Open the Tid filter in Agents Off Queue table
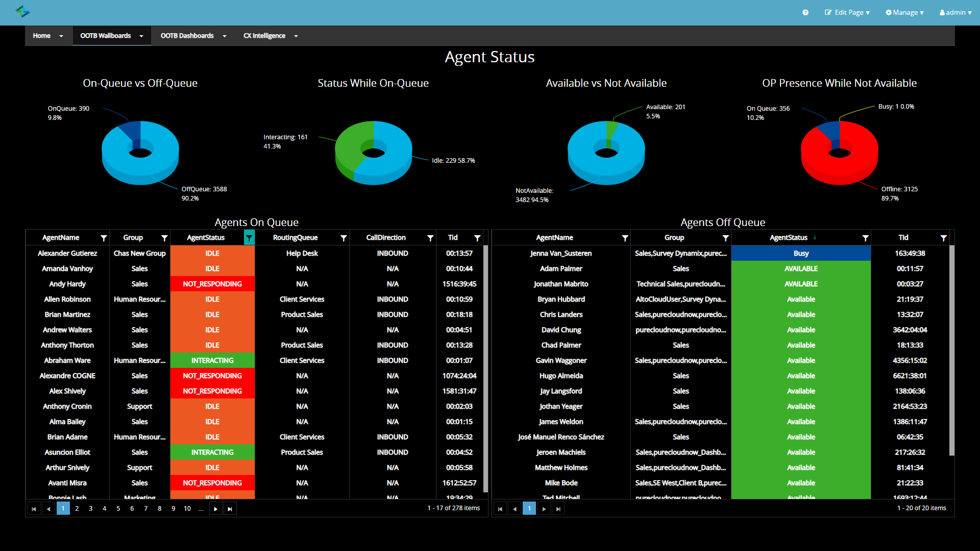Screen dimensions: 980x551 (x=944, y=238)
